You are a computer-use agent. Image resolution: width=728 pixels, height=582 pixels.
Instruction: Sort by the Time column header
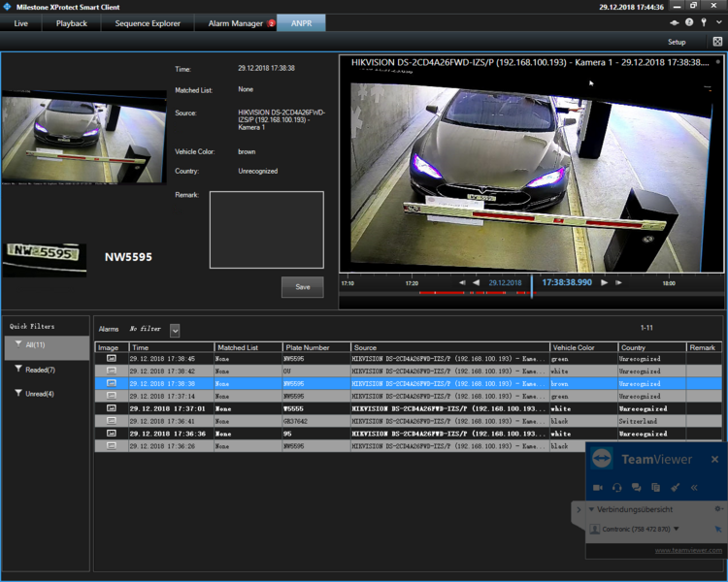coord(171,347)
